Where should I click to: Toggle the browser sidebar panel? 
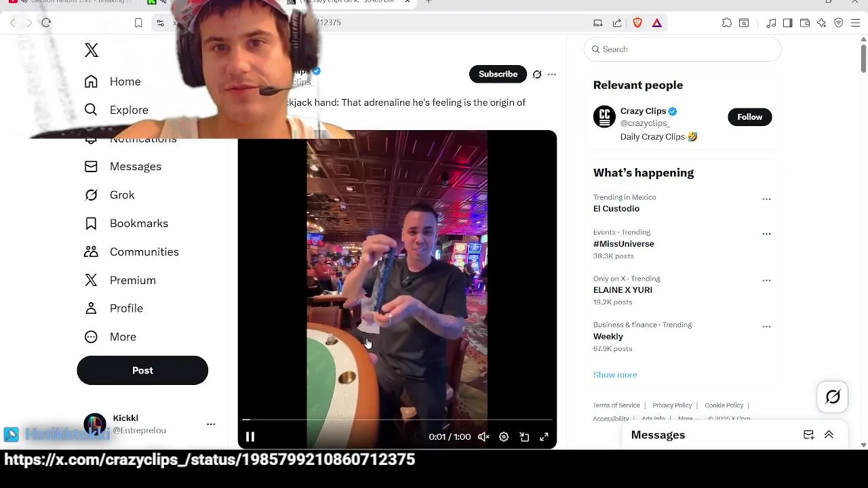click(x=787, y=23)
